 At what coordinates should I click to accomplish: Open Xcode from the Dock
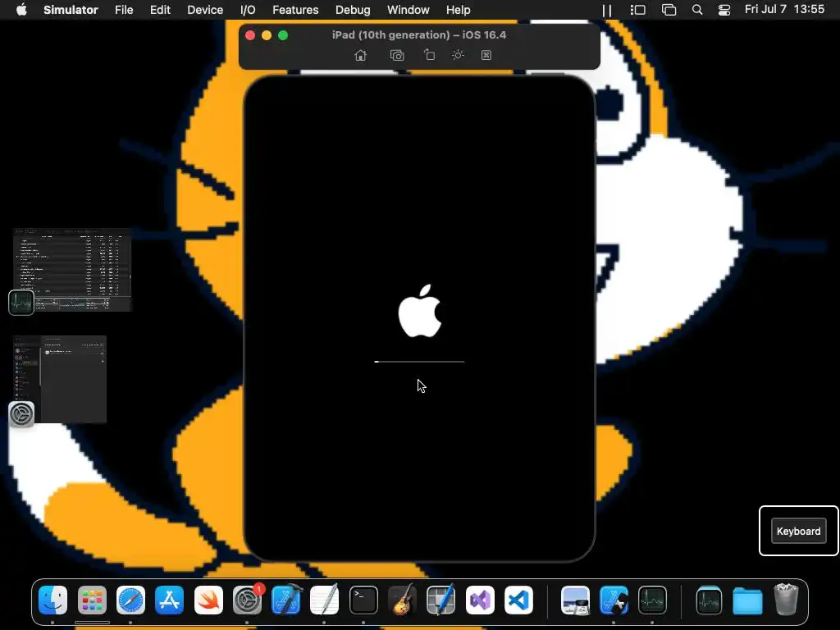286,600
